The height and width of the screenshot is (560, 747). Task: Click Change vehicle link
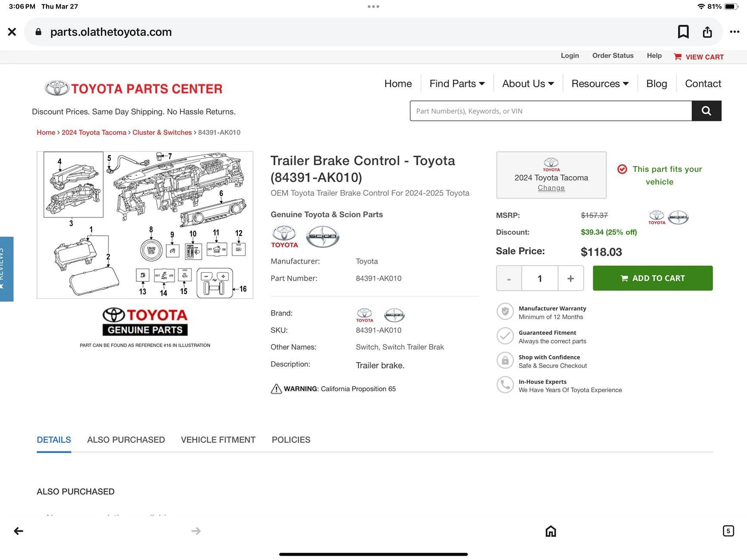pyautogui.click(x=551, y=188)
